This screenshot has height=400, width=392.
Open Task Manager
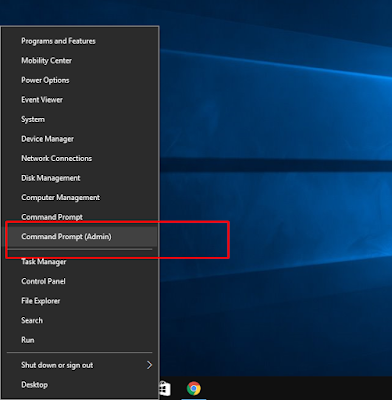(80, 262)
